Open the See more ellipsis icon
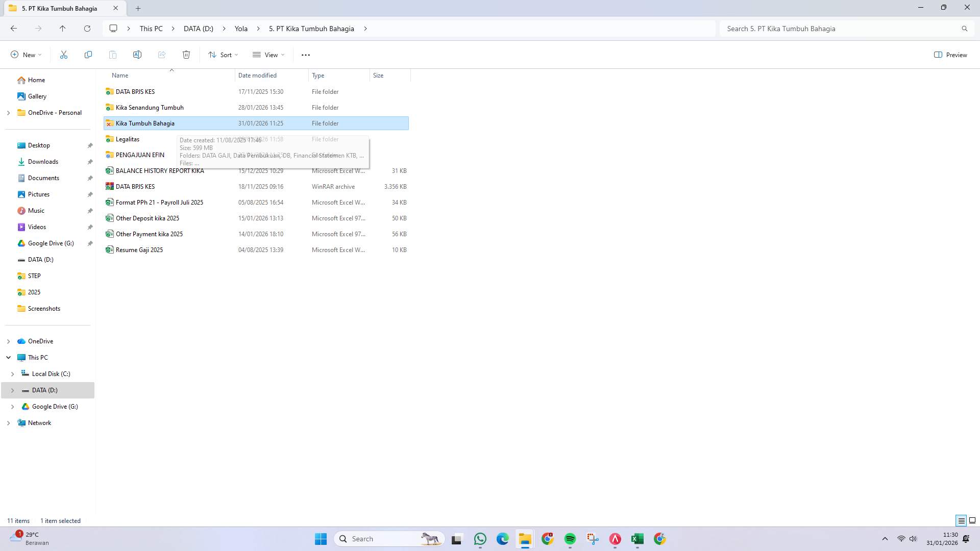Image resolution: width=980 pixels, height=551 pixels. click(x=305, y=55)
